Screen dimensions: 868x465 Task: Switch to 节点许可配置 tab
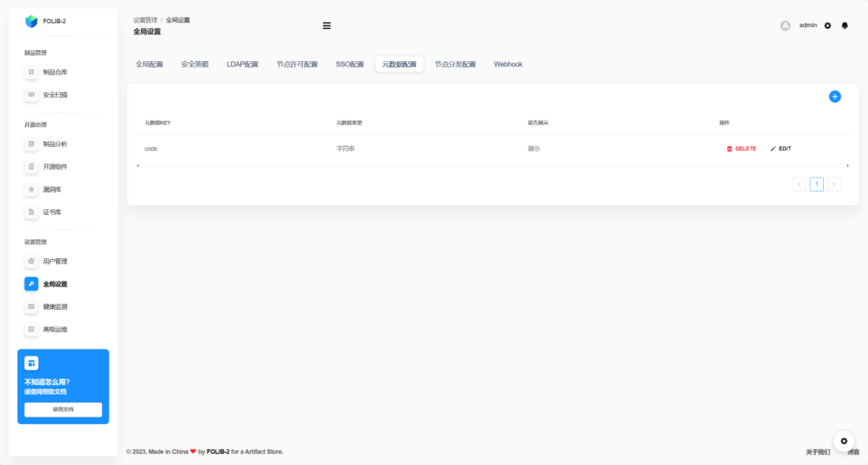point(297,64)
